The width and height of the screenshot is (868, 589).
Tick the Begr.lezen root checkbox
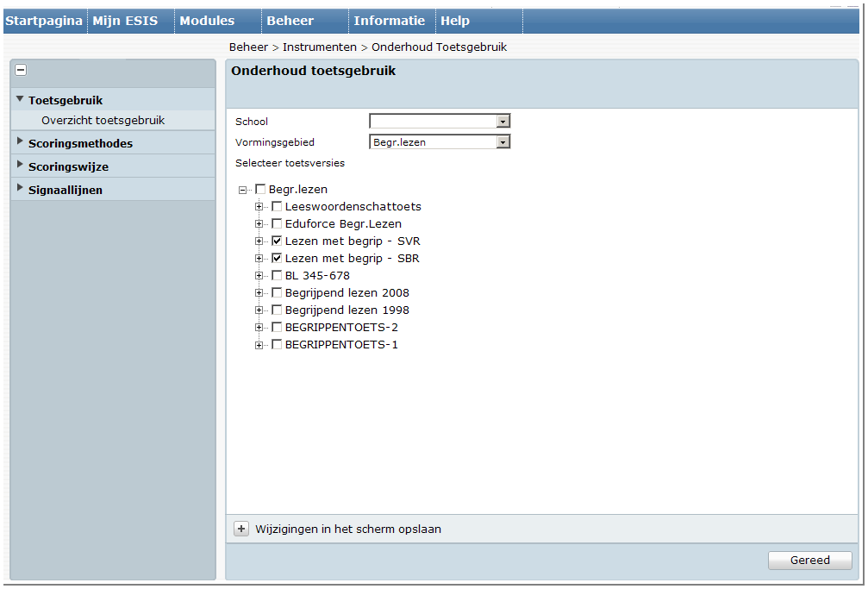point(260,190)
